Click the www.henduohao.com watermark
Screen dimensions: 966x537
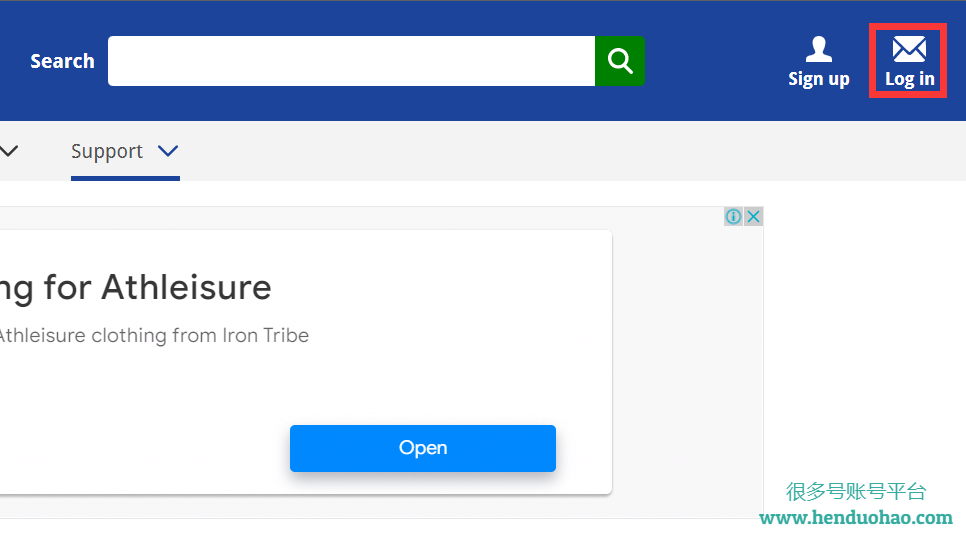pos(856,517)
